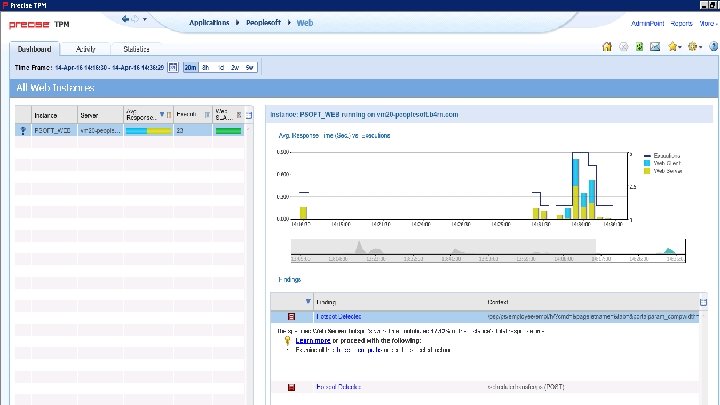The width and height of the screenshot is (720, 405).
Task: Click PSOFT_WEB green SLA bar
Action: point(228,131)
